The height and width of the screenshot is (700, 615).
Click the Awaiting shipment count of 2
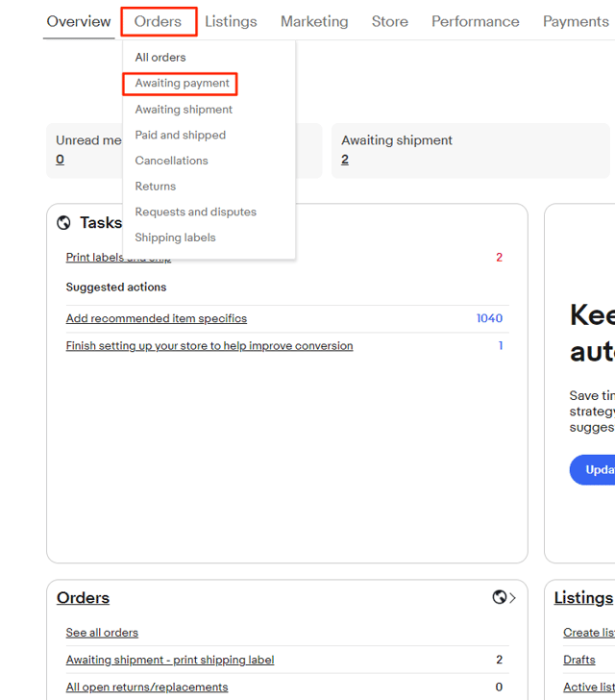[x=345, y=160]
